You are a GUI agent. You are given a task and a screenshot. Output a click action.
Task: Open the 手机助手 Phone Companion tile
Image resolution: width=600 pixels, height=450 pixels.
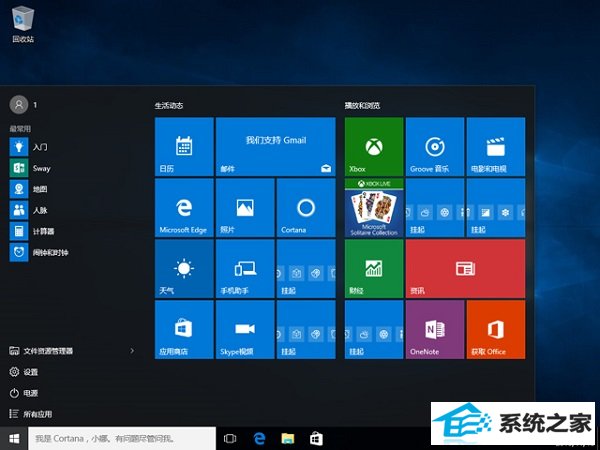pos(245,269)
